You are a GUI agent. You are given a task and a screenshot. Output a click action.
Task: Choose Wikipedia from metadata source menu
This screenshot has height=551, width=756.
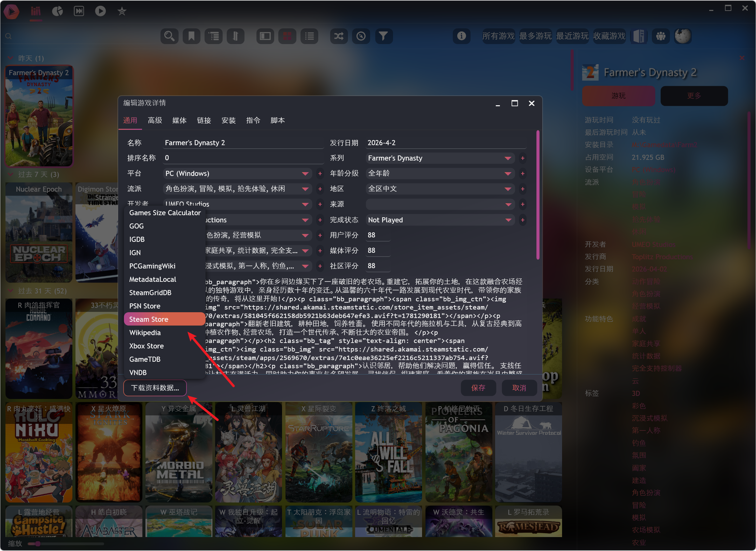coord(165,333)
